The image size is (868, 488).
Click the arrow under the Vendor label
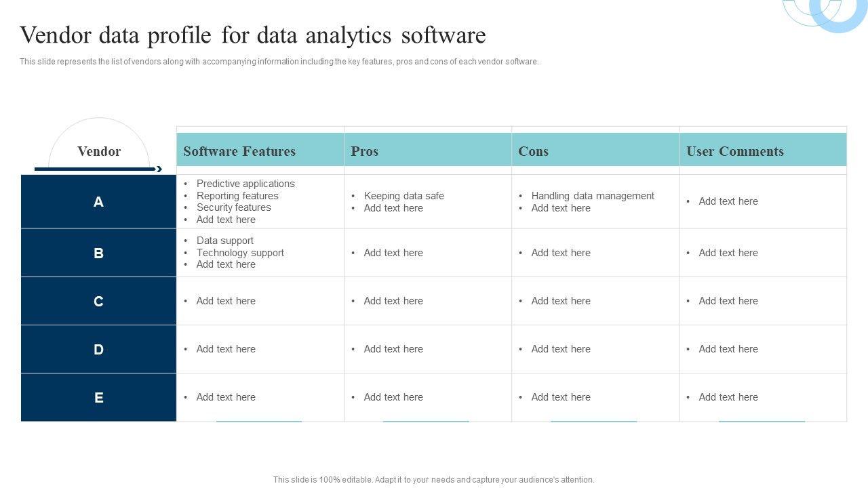98,169
